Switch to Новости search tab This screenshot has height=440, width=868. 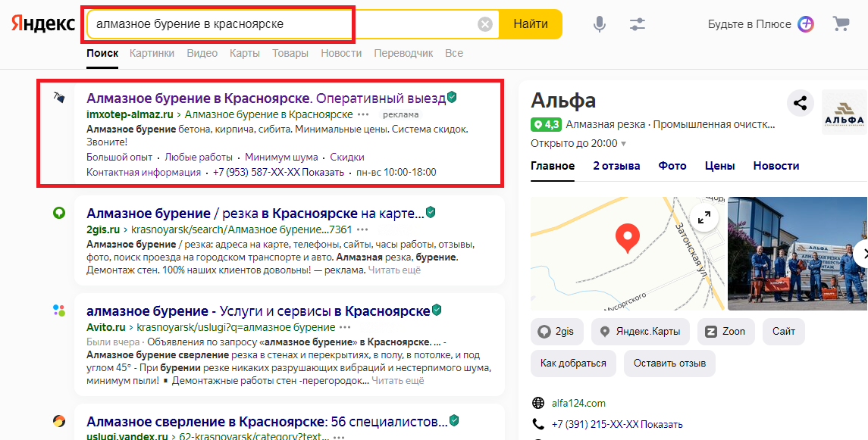341,53
